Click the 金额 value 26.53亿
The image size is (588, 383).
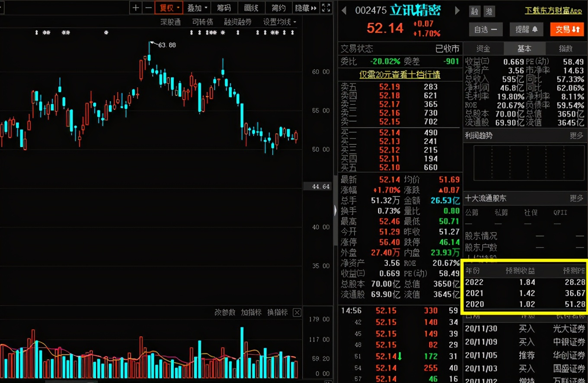445,201
